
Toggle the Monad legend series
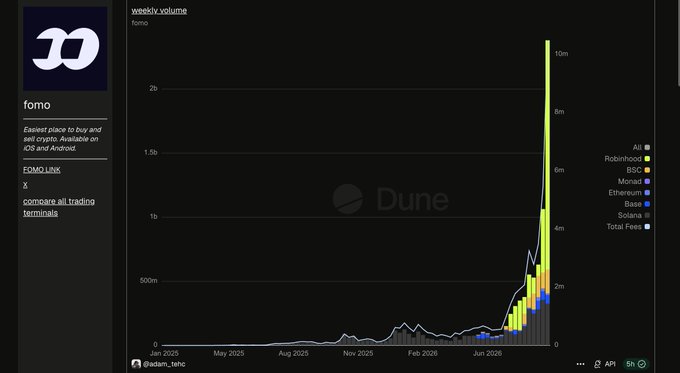(634, 181)
